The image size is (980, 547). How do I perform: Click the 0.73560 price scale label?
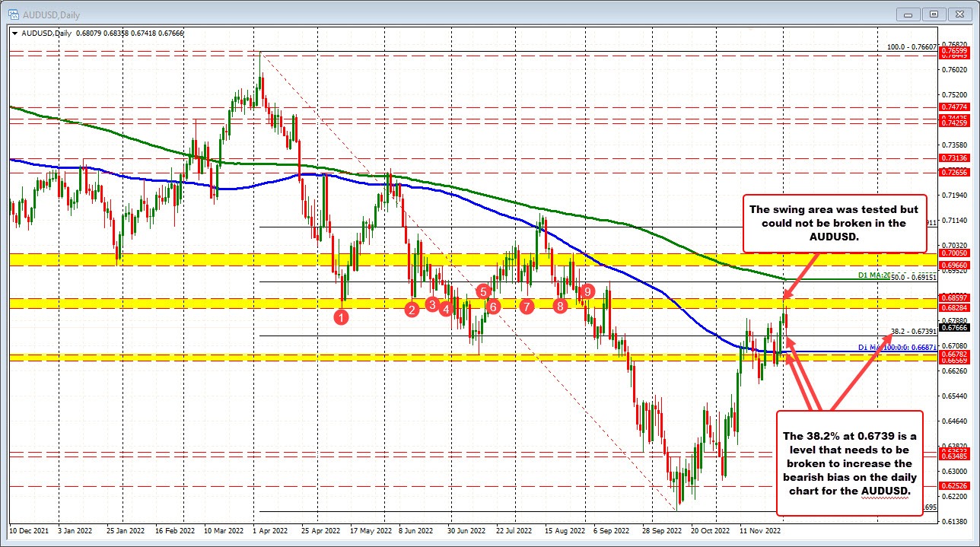(x=955, y=145)
